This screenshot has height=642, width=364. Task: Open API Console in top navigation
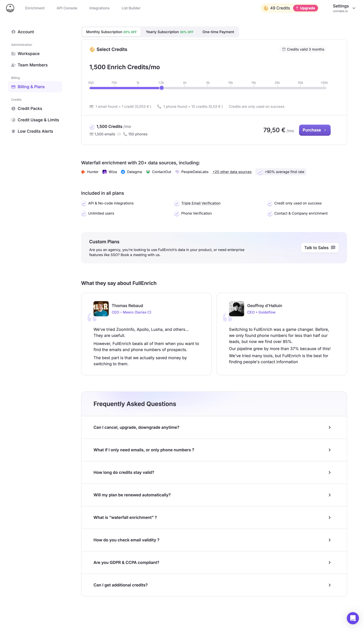[x=67, y=8]
